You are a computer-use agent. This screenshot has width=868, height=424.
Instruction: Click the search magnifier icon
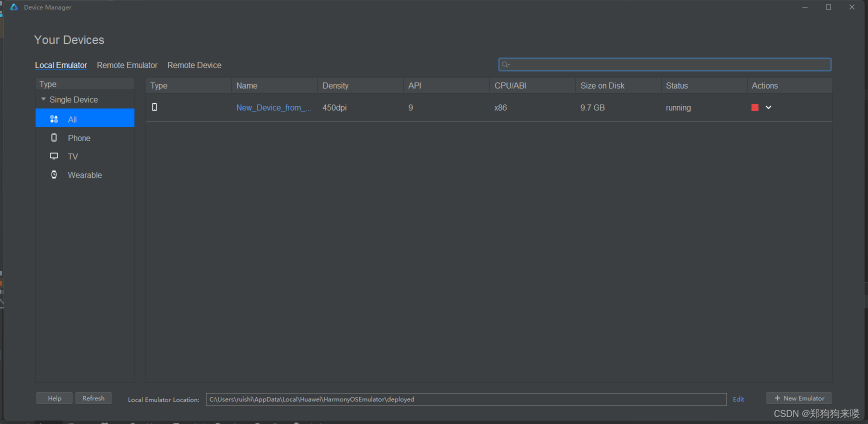click(505, 64)
